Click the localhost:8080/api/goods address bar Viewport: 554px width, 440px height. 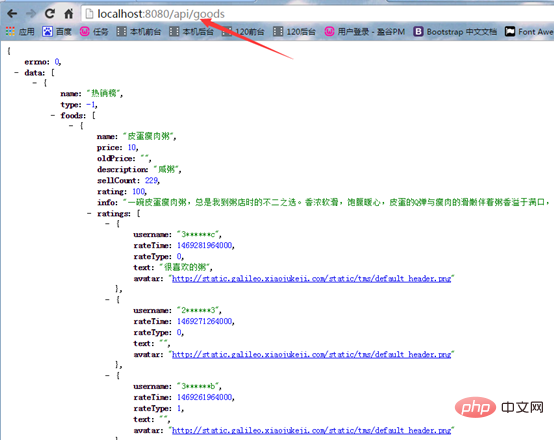coord(317,14)
